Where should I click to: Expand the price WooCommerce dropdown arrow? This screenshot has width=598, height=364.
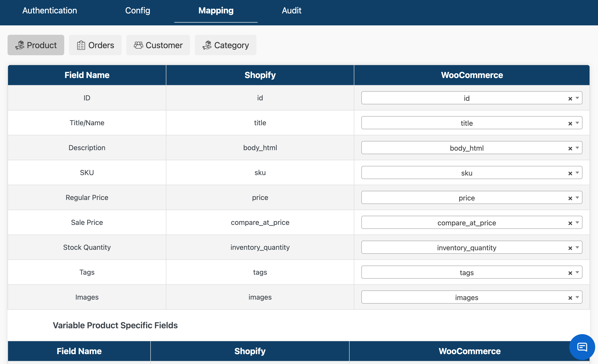tap(577, 198)
